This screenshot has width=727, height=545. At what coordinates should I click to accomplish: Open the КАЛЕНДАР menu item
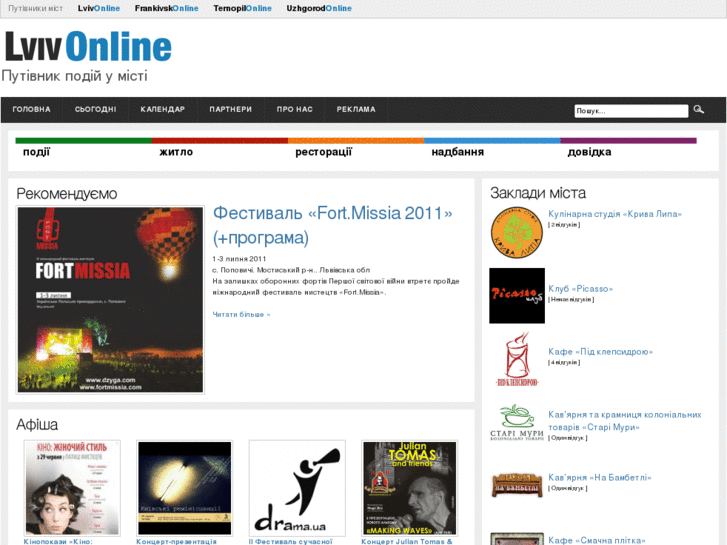click(x=163, y=109)
